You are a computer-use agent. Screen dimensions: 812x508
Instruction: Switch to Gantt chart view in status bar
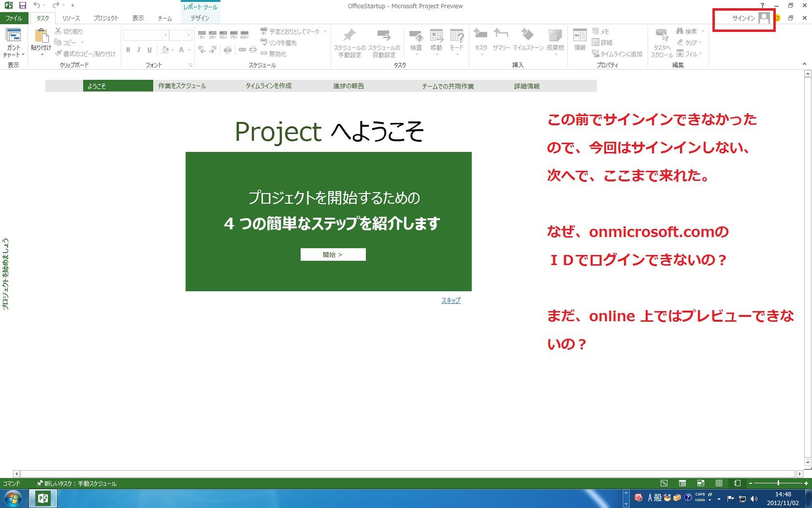pyautogui.click(x=664, y=483)
